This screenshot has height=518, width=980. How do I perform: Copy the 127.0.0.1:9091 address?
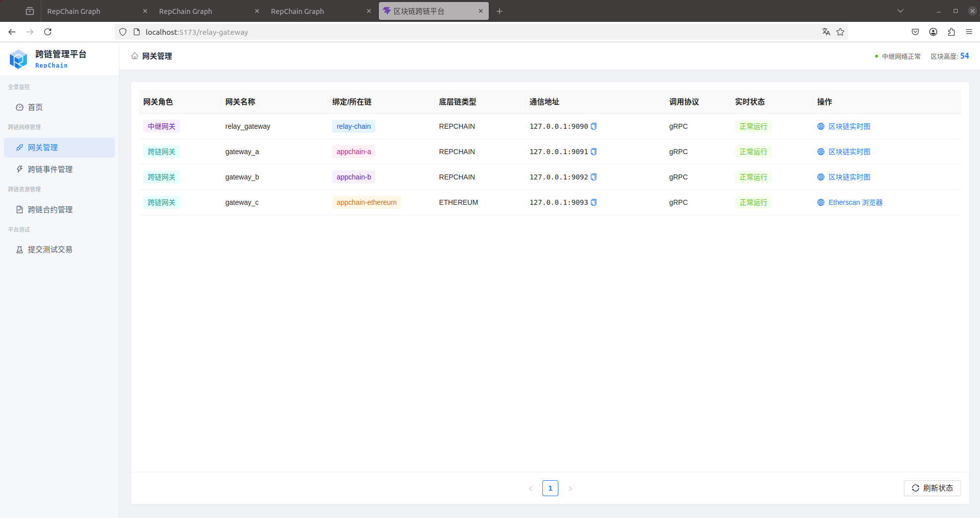pyautogui.click(x=594, y=152)
